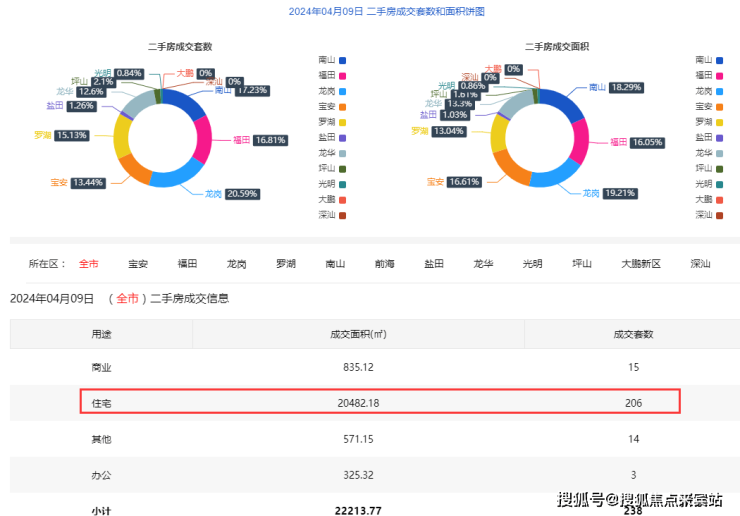
Task: Choose 盐田 in the 所在区 filter row
Action: coord(434,264)
